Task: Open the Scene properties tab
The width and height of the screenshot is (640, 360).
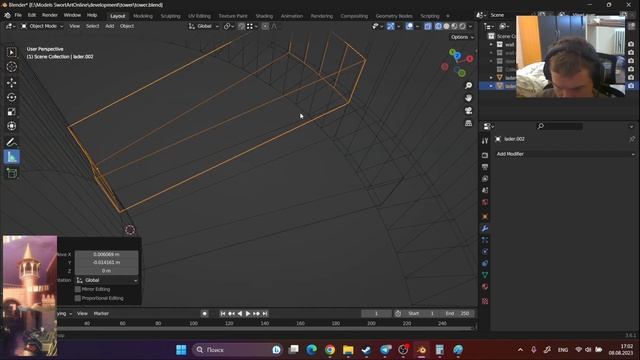Action: (x=485, y=190)
